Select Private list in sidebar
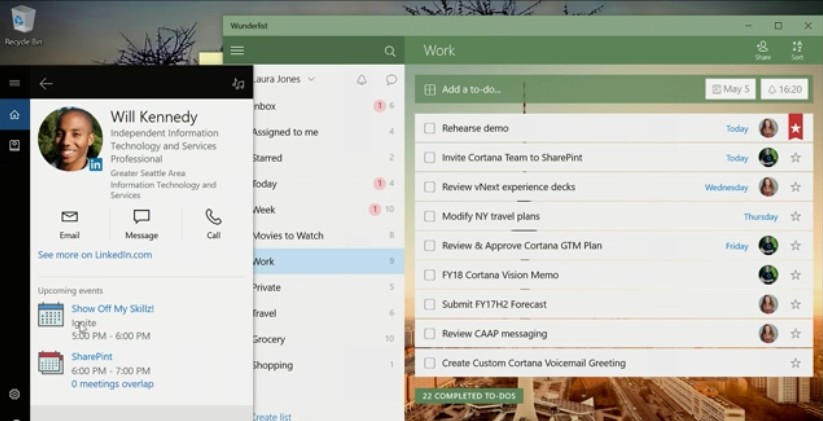 pos(329,287)
